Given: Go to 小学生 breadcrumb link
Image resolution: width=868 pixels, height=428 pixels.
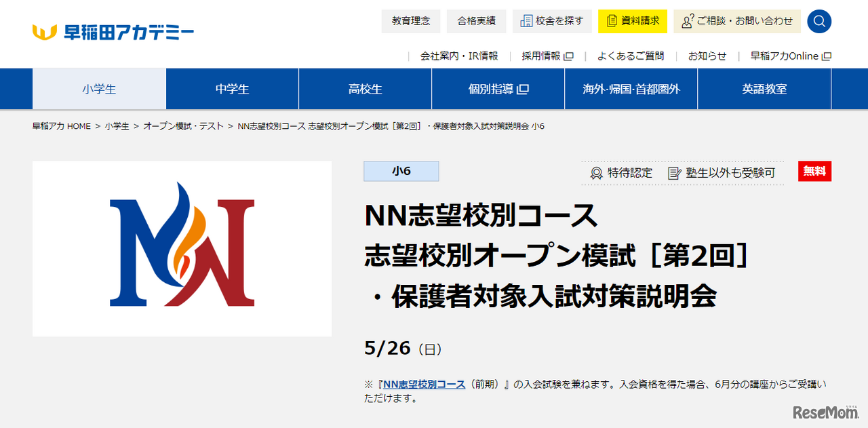Looking at the screenshot, I should tap(117, 126).
